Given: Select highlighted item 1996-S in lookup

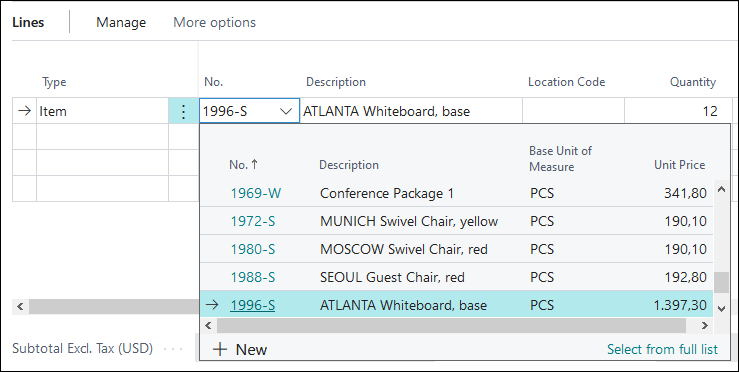Looking at the screenshot, I should [253, 305].
